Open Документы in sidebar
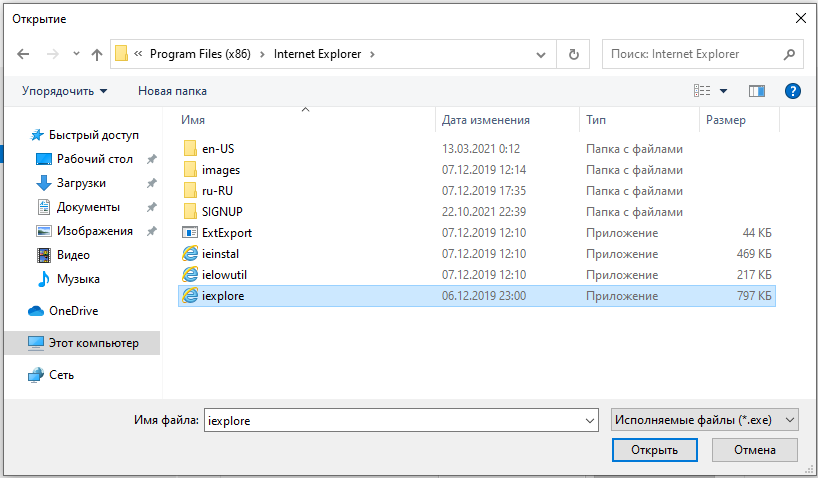 pos(88,207)
